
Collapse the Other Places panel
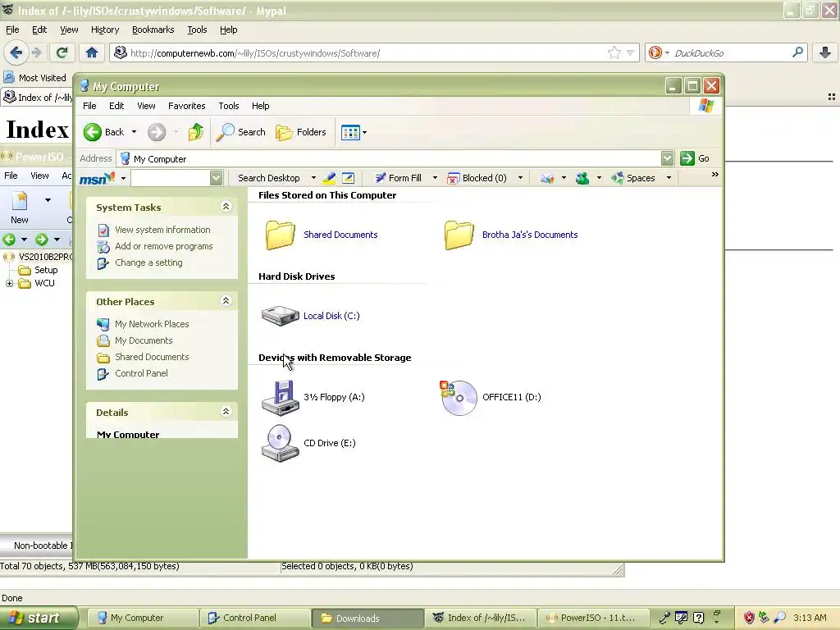coord(226,301)
